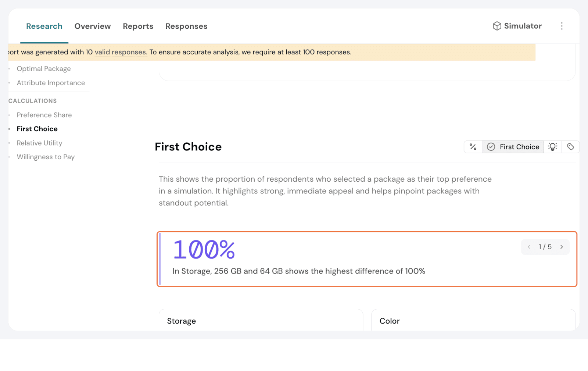The height and width of the screenshot is (371, 588).
Task: Click the Simulator cube icon
Action: pos(497,26)
